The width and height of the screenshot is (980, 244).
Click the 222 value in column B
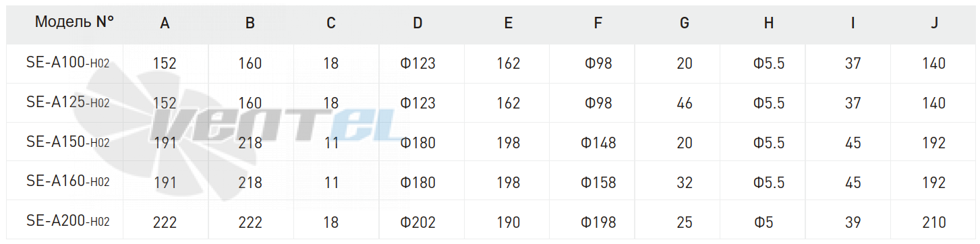tap(250, 222)
